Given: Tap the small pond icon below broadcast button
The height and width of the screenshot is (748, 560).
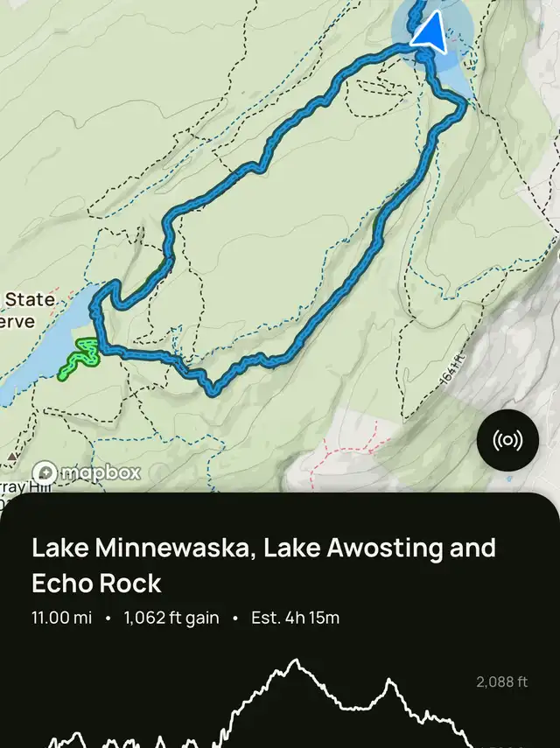Looking at the screenshot, I should [508, 479].
